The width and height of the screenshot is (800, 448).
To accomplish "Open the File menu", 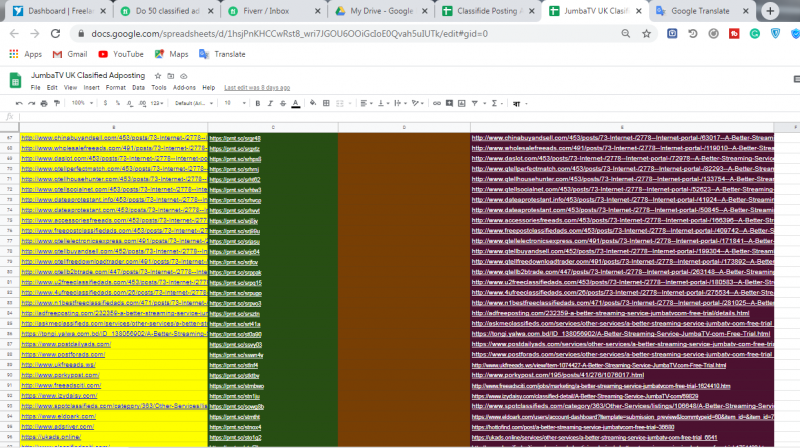I will point(35,88).
